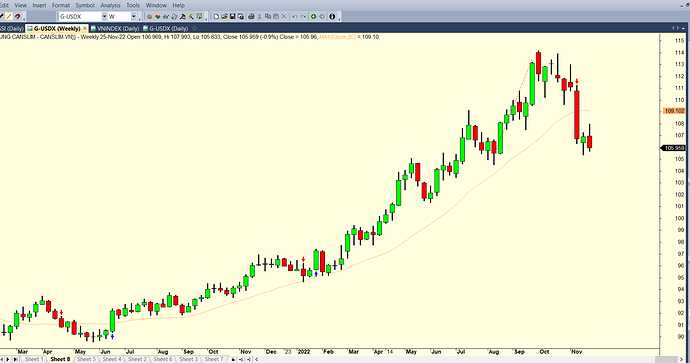690x363 pixels.
Task: Click the red heart toolbar icon
Action: (x=158, y=17)
